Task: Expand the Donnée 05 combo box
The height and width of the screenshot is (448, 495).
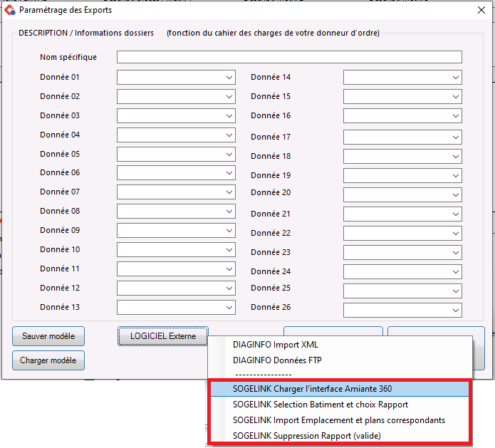Action: tap(176, 155)
